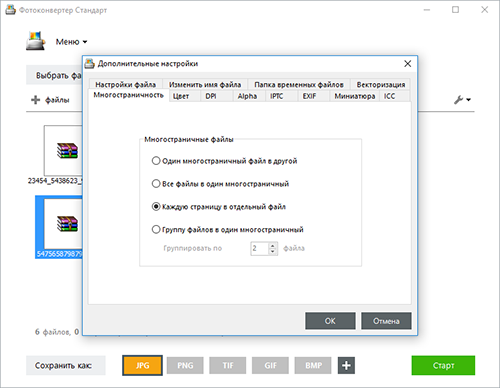500x388 pixels.
Task: Open the Векторизация tab
Action: pyautogui.click(x=381, y=85)
